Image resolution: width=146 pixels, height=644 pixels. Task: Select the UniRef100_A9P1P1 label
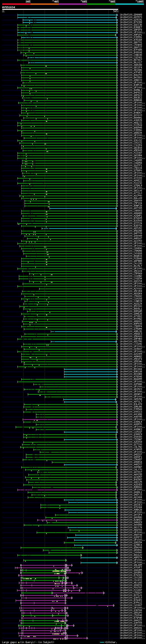[x=131, y=35]
